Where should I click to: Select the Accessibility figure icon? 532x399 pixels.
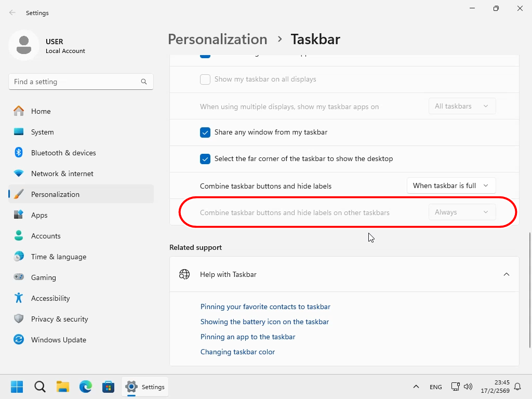click(x=19, y=298)
